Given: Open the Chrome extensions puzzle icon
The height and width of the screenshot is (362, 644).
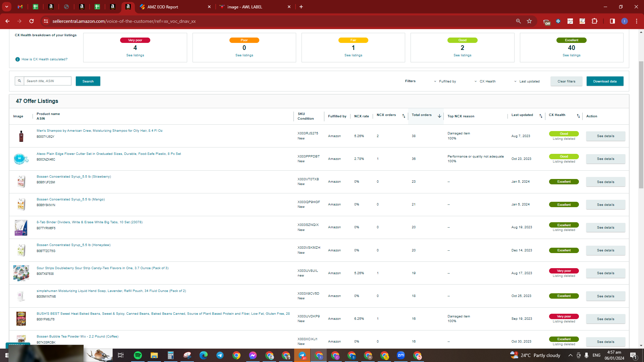Looking at the screenshot, I should coord(594,21).
